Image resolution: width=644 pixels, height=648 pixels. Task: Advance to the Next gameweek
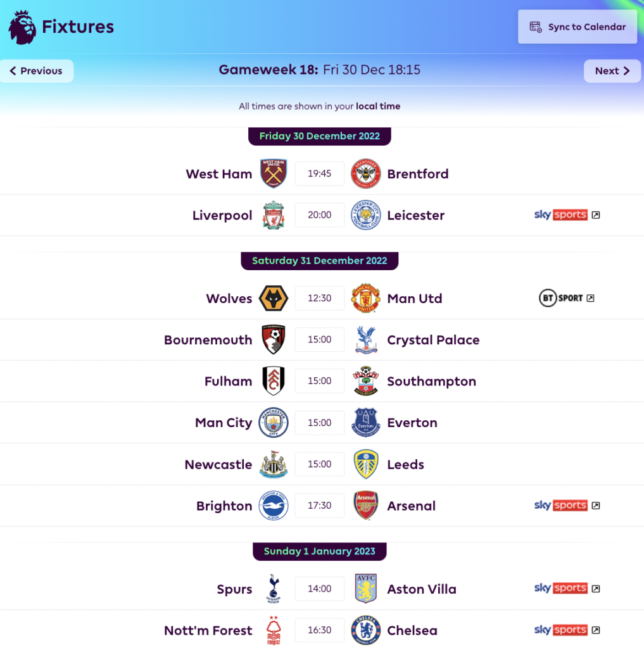[611, 71]
